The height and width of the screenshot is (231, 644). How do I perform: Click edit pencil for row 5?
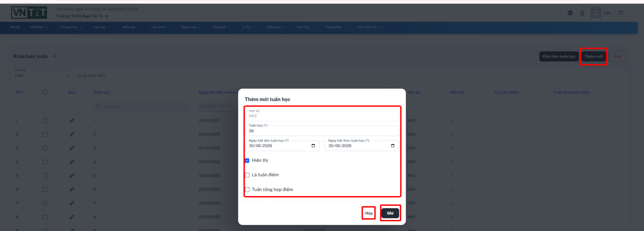coord(72,176)
